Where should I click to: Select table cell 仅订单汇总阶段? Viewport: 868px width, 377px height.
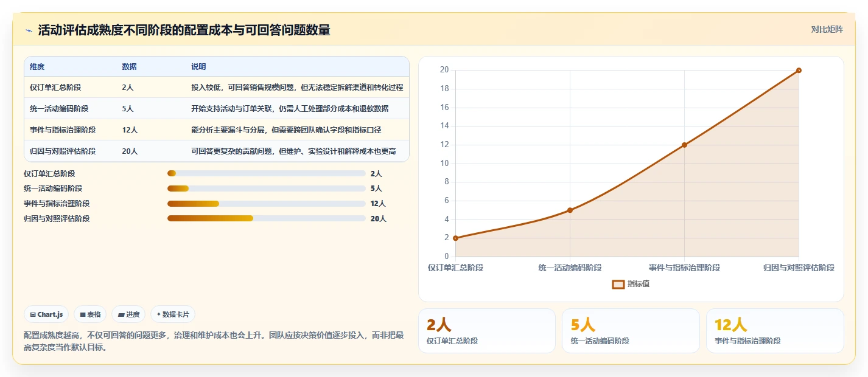[x=55, y=88]
